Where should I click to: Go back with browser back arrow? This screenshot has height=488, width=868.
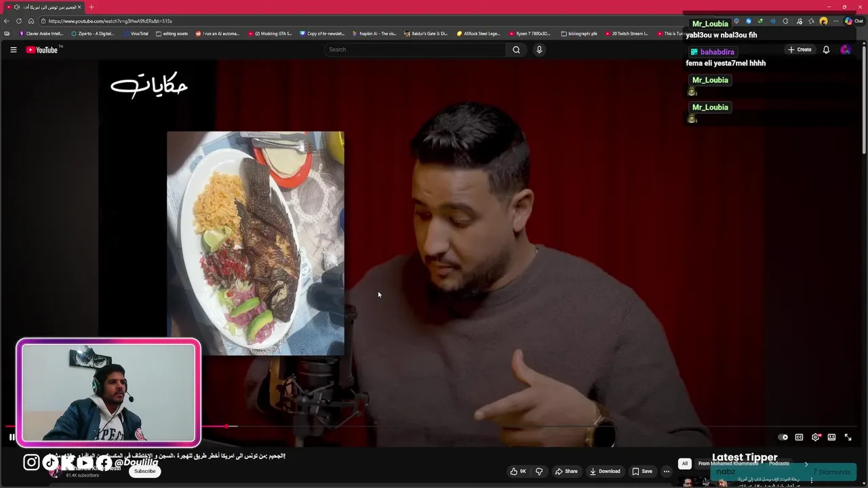[x=7, y=21]
